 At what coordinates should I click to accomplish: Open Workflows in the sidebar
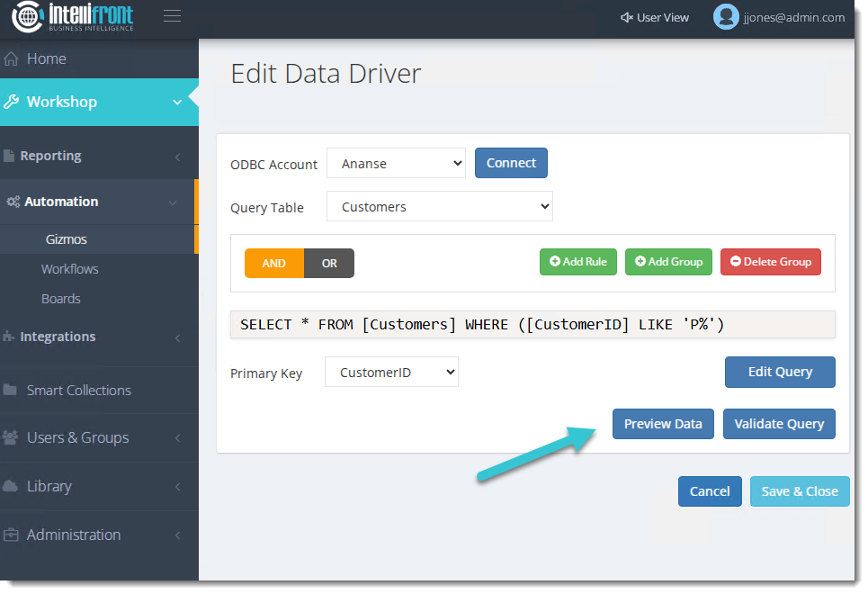tap(70, 269)
